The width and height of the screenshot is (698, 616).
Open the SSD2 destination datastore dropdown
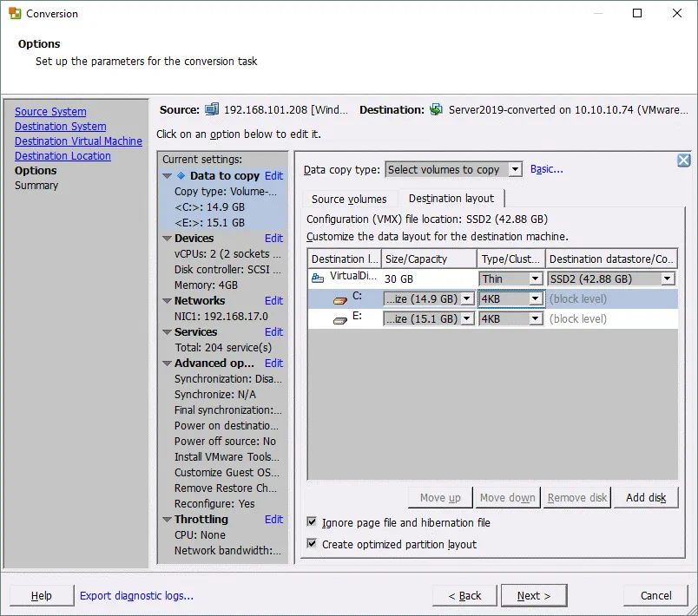[x=667, y=279]
